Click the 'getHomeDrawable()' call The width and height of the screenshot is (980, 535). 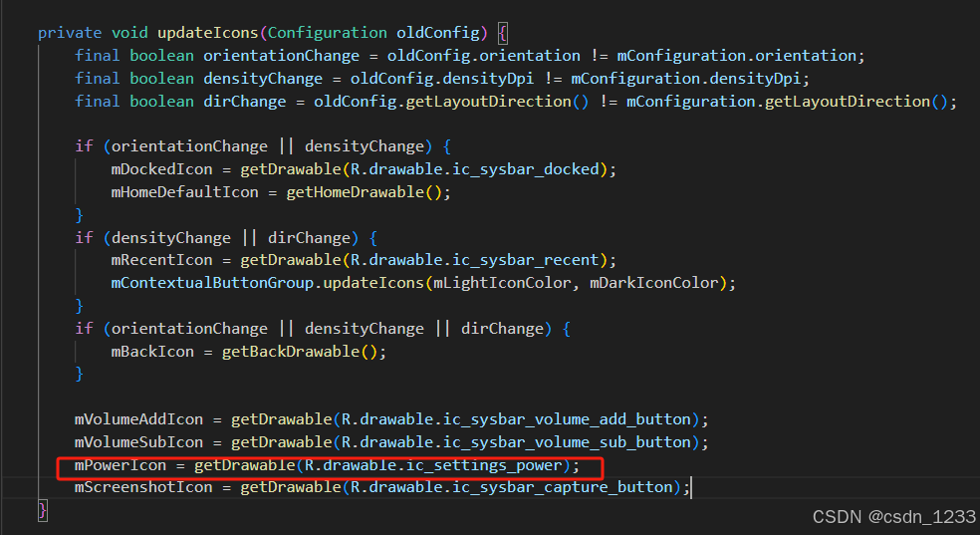tap(364, 192)
